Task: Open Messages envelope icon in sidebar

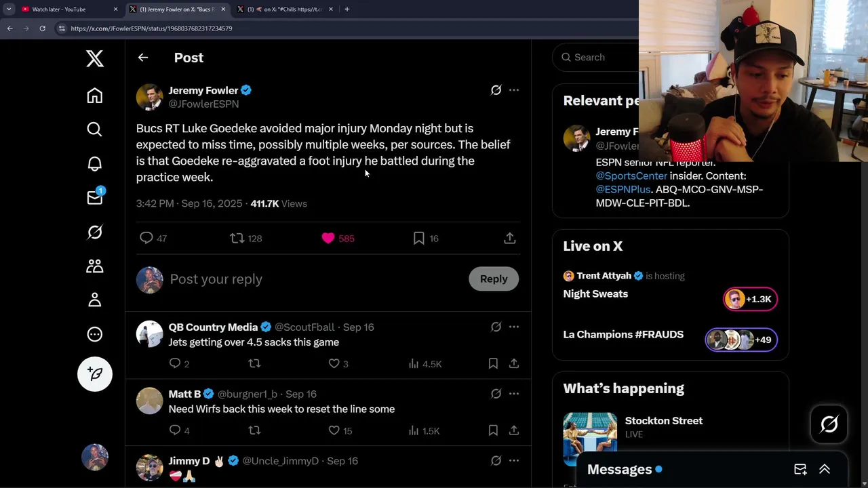Action: tap(95, 197)
